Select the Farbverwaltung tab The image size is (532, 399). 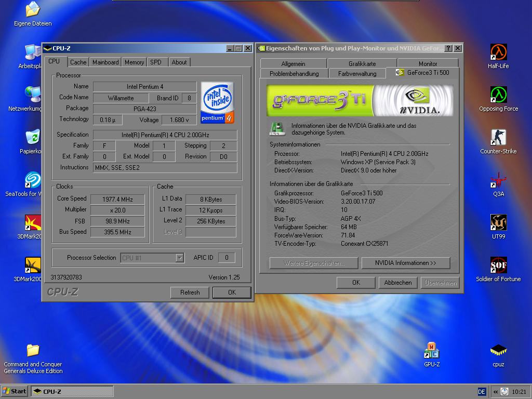click(x=357, y=74)
